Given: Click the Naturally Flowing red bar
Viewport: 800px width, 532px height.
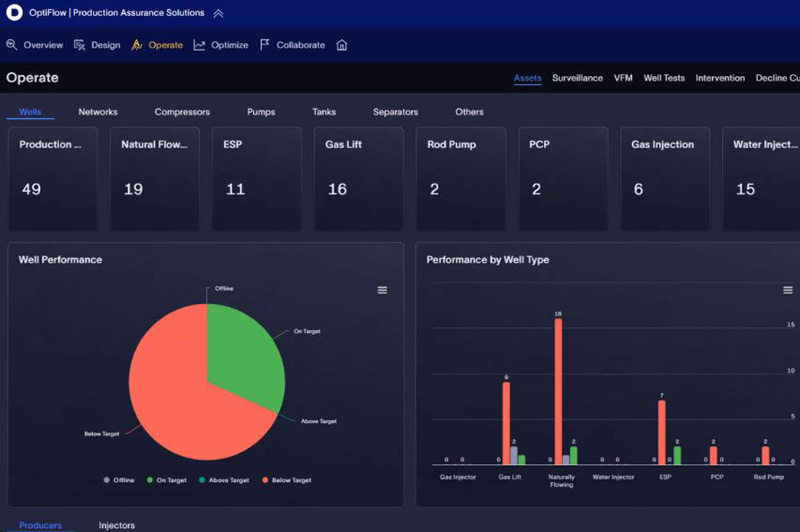Looking at the screenshot, I should tap(558, 392).
